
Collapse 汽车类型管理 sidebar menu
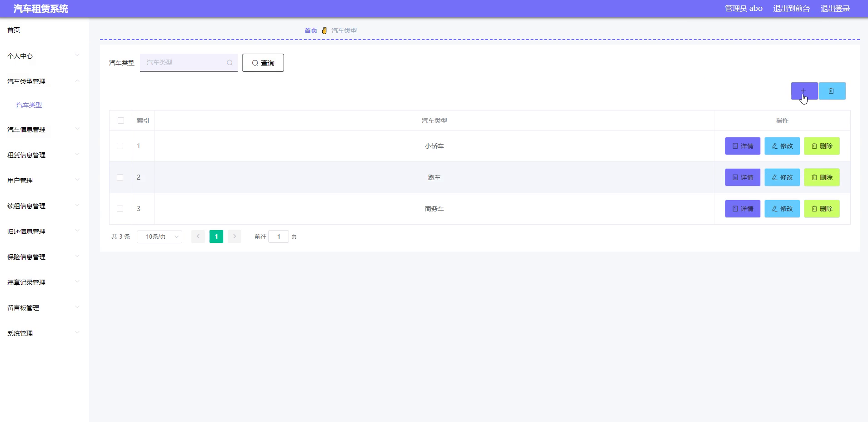(45, 81)
